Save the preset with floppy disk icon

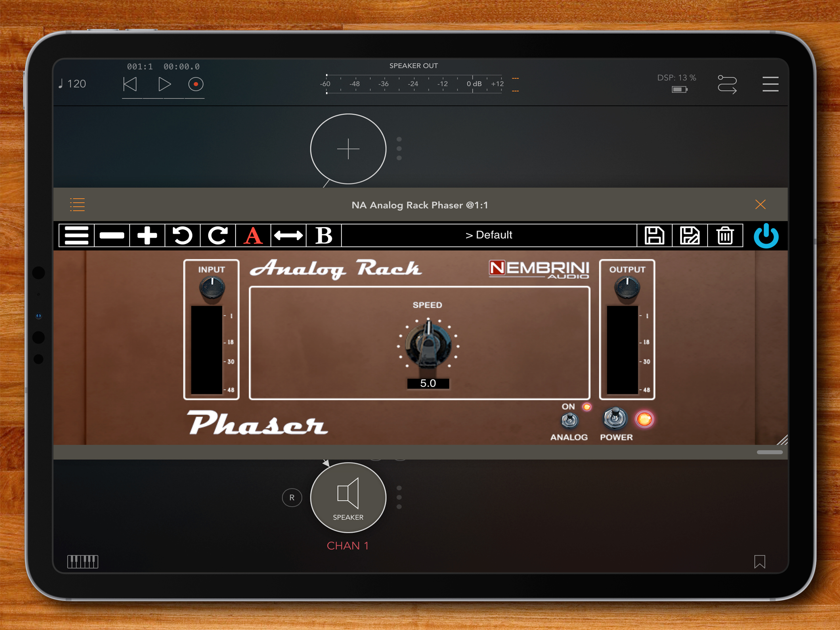tap(654, 236)
